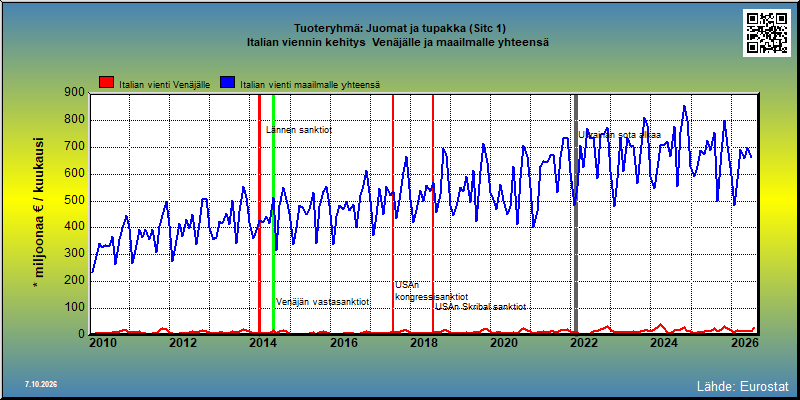This screenshot has height=400, width=800.
Task: Click the y-axis value 100
Action: click(75, 308)
